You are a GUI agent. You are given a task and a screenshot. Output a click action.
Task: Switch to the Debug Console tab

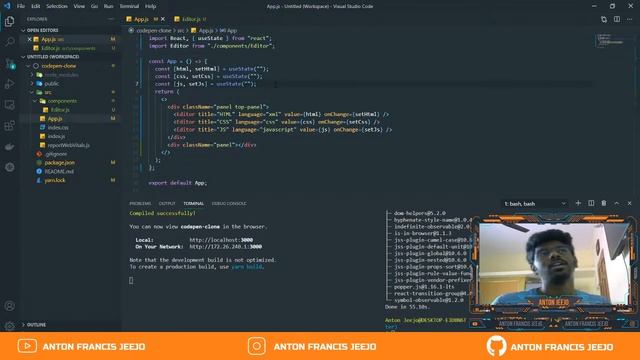point(229,203)
